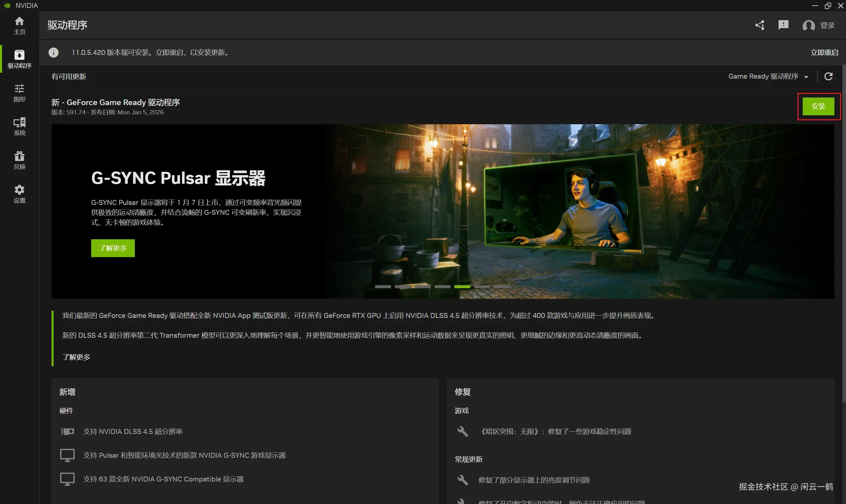
Task: Click the DLSS 4.5 graphics card icon
Action: pos(67,431)
